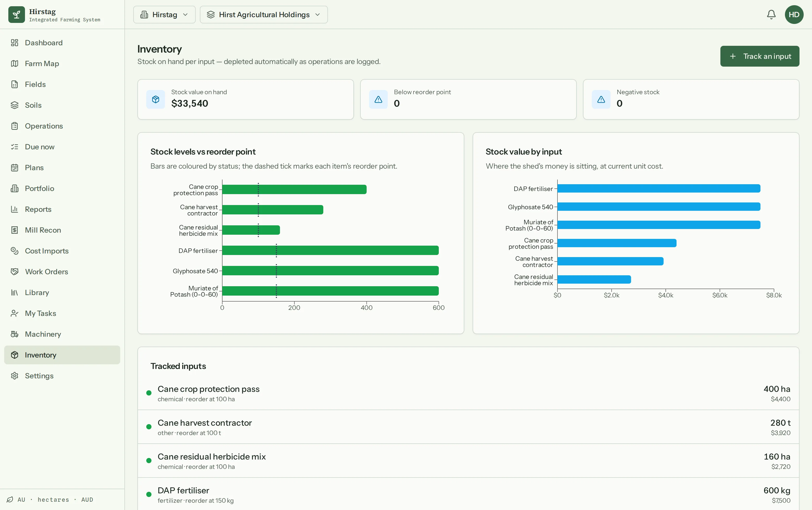This screenshot has width=812, height=510.
Task: Expand the Hirstag organisation dropdown
Action: [164, 15]
